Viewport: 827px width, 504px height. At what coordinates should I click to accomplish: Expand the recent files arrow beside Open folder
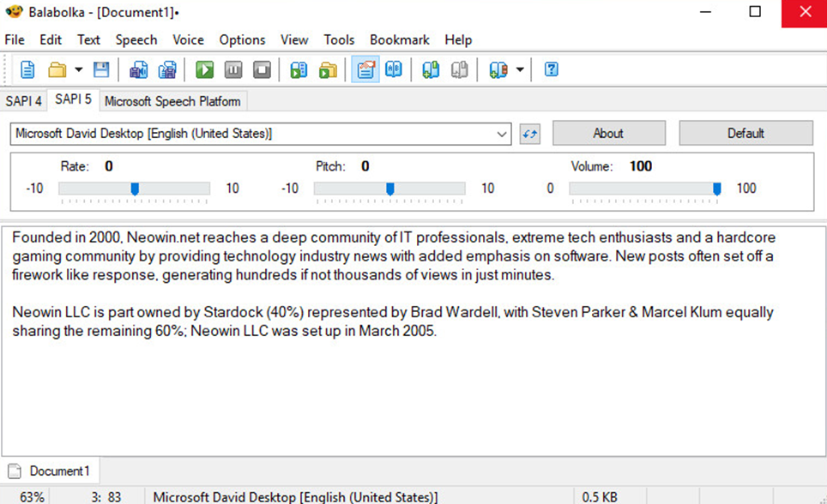point(79,69)
